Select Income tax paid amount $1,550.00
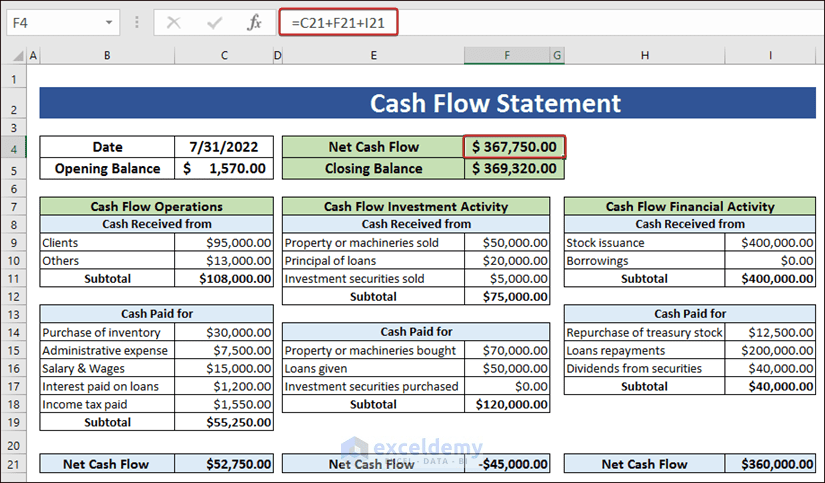Screen dimensions: 825x483 pyautogui.click(x=224, y=404)
